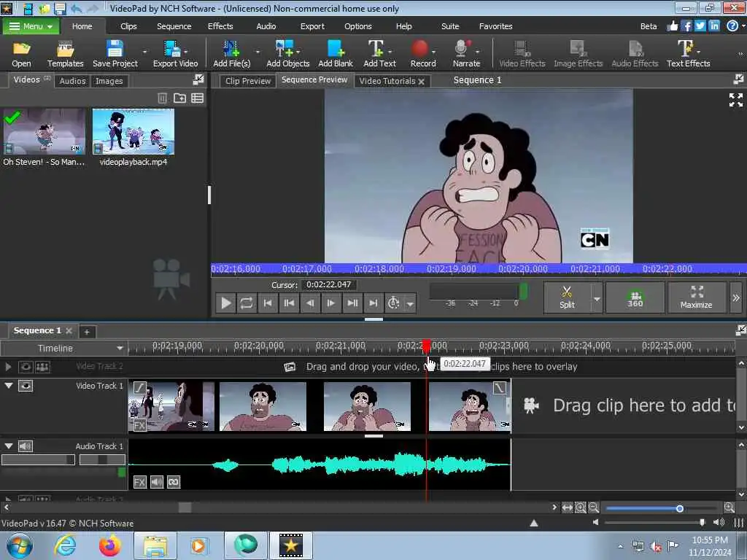Click the Save Project icon
The image size is (747, 560).
pyautogui.click(x=115, y=54)
